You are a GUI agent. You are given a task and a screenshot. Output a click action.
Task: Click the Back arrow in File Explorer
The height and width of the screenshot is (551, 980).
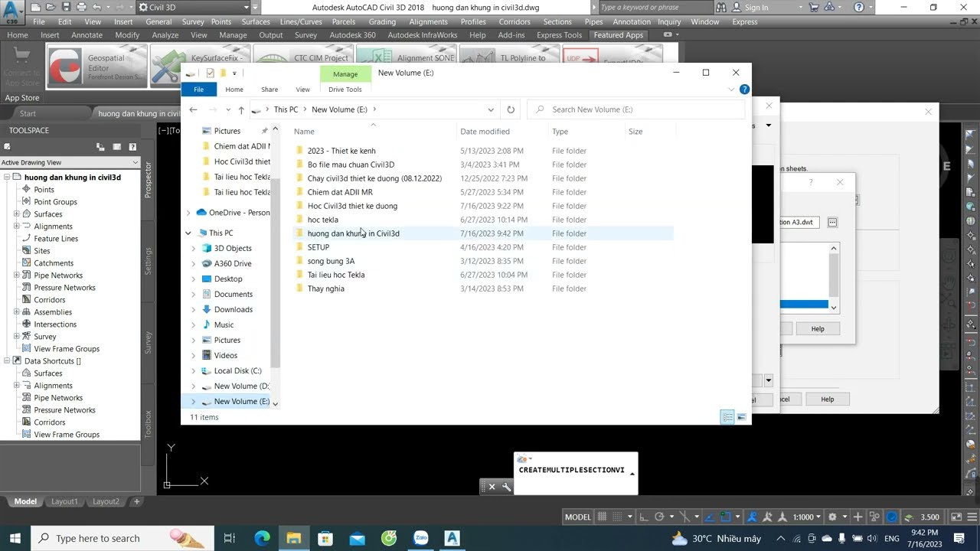(x=193, y=109)
